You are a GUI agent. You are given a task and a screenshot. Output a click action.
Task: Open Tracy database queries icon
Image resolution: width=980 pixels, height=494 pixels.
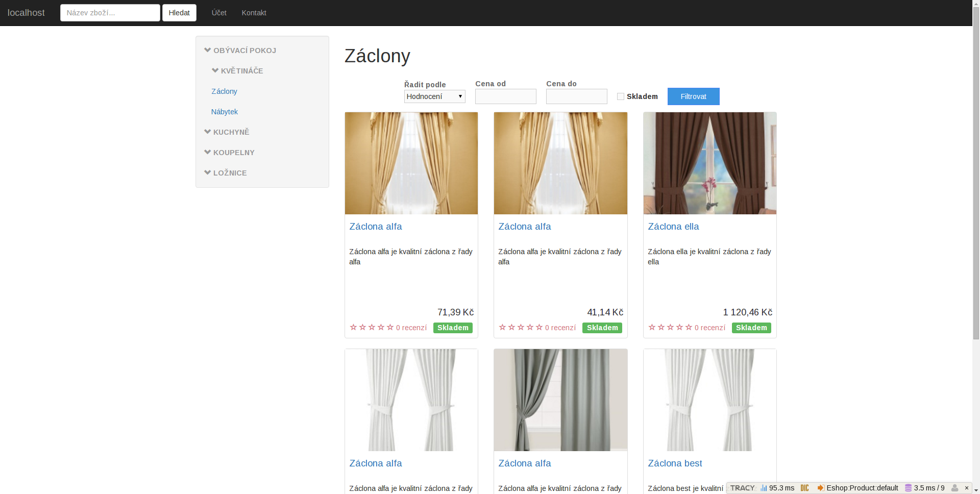(908, 488)
